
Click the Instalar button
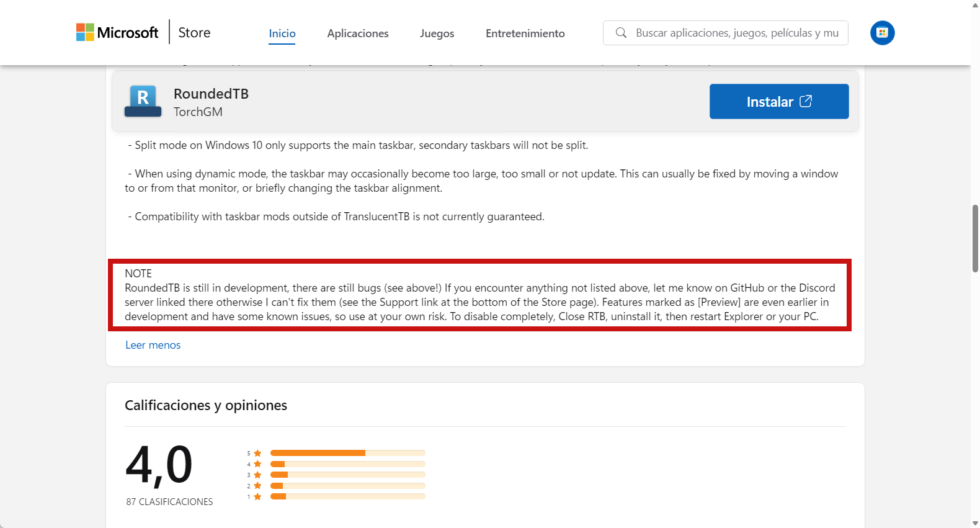779,101
